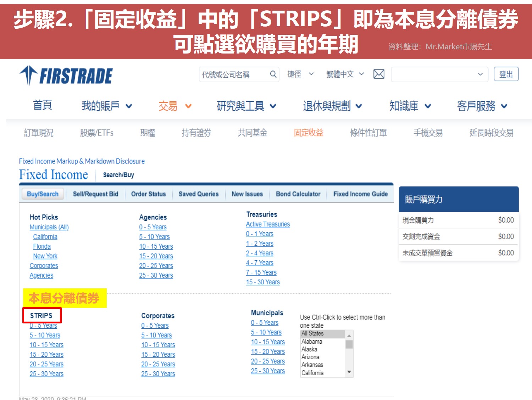Expand the 客戶服務 menu
Viewport: 532px width, 400px height.
coord(482,106)
